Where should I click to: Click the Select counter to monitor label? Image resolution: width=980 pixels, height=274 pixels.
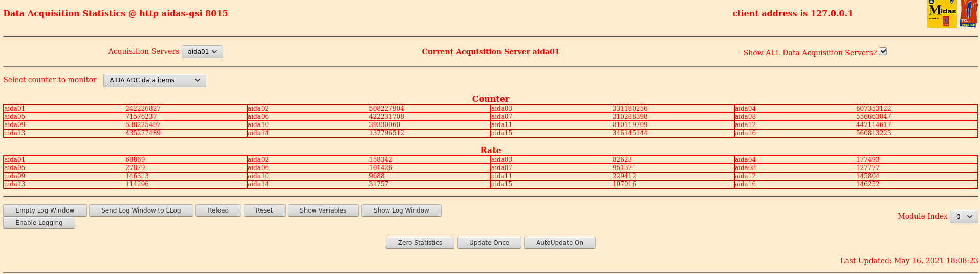coord(50,80)
